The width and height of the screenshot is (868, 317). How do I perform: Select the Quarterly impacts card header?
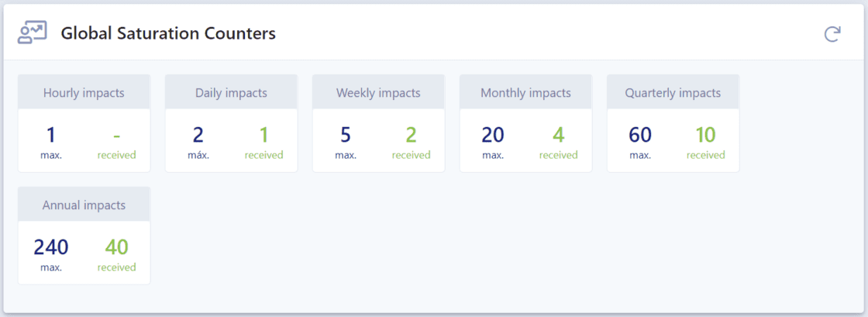point(673,93)
